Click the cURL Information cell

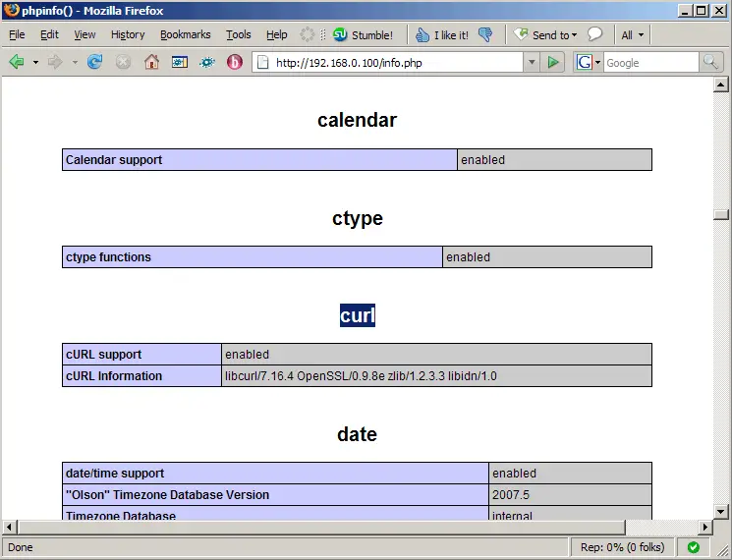[x=141, y=375]
